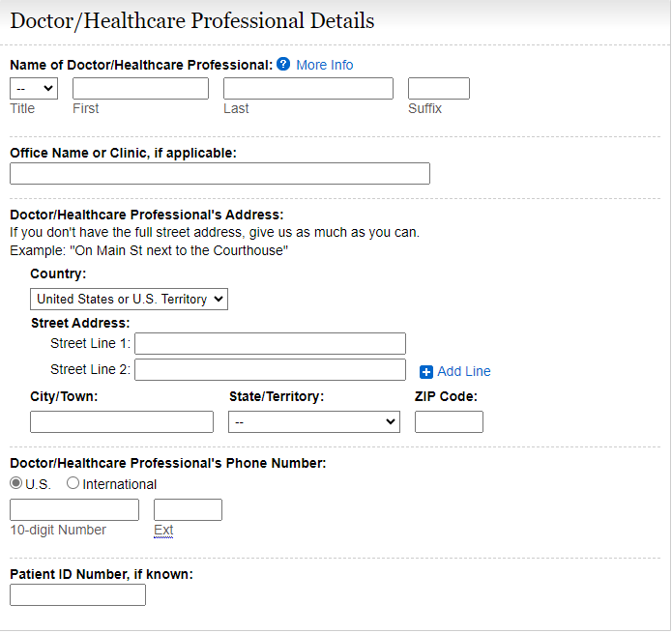Image resolution: width=672 pixels, height=633 pixels.
Task: Click the Street Line 2 field
Action: 271,370
